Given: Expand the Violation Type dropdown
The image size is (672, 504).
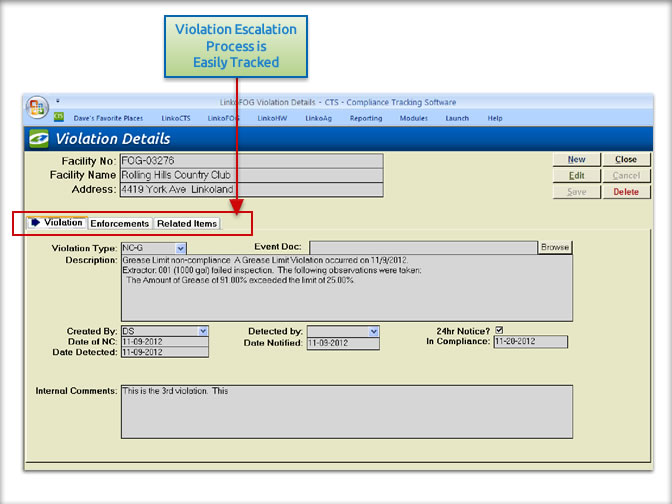Looking at the screenshot, I should (181, 247).
